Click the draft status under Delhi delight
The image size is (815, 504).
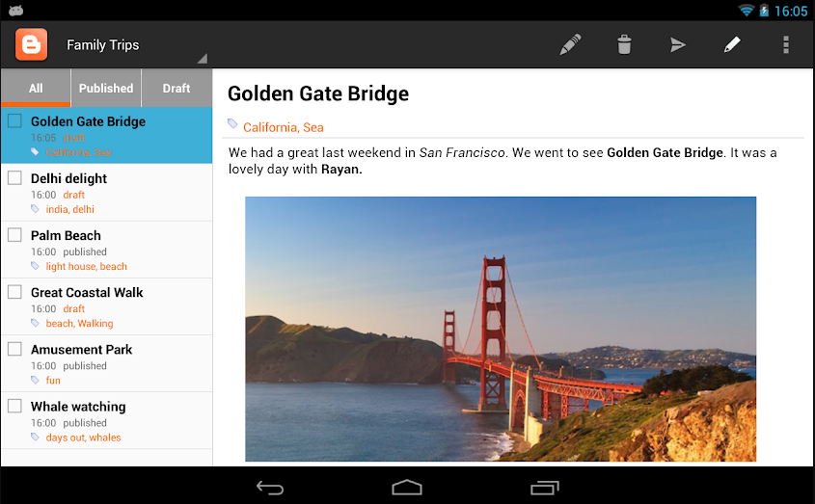click(74, 195)
